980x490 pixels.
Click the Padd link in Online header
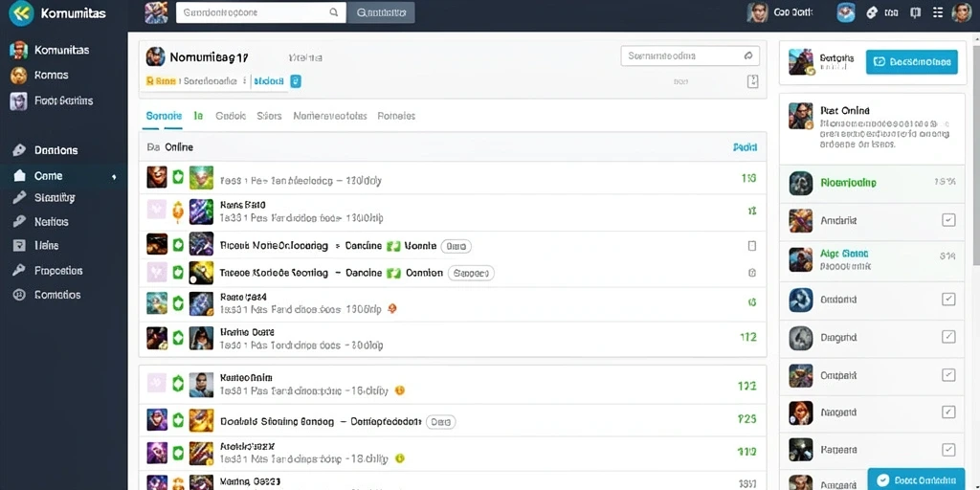click(x=745, y=146)
